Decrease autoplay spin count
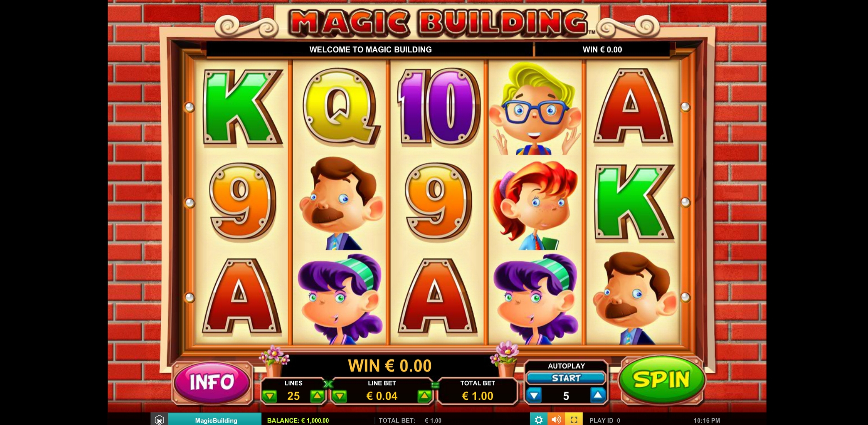The image size is (868, 425). coord(534,395)
